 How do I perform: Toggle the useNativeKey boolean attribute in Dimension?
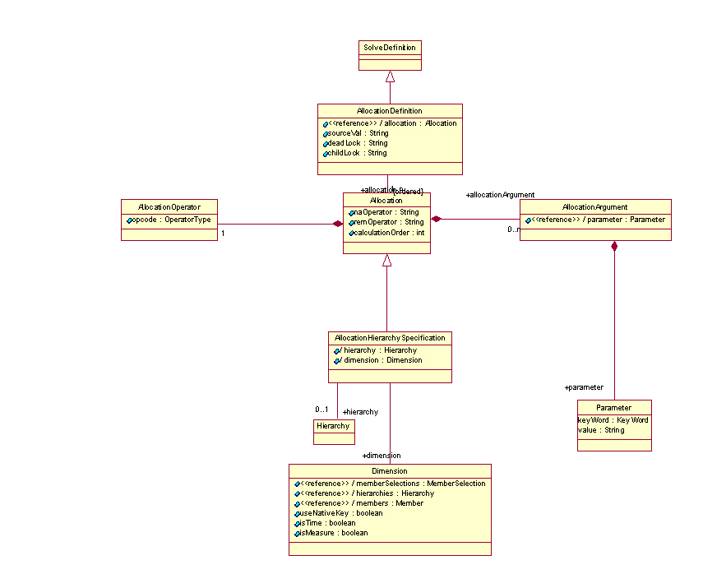[x=297, y=512]
